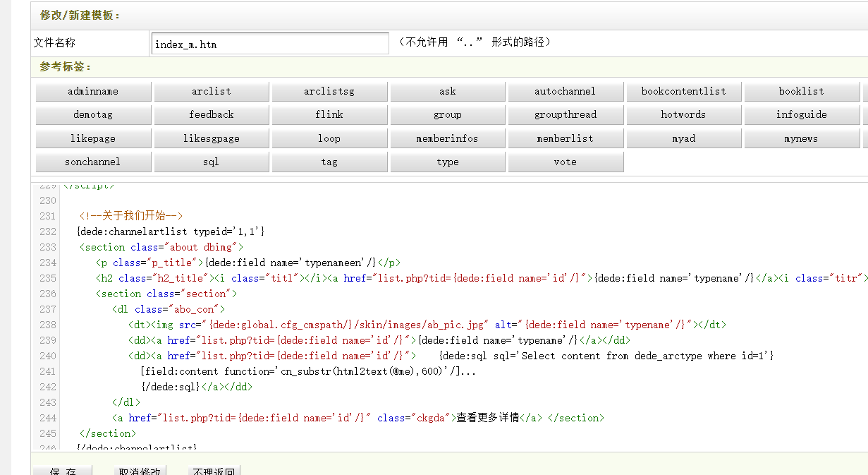Image resolution: width=868 pixels, height=475 pixels.
Task: Click the file name input field index_m.htm
Action: [270, 44]
